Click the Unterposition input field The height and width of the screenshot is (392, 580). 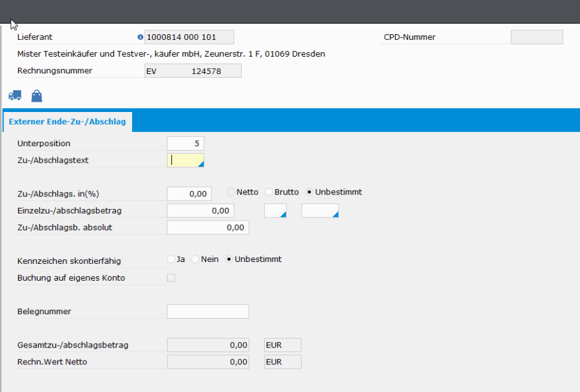tap(186, 144)
